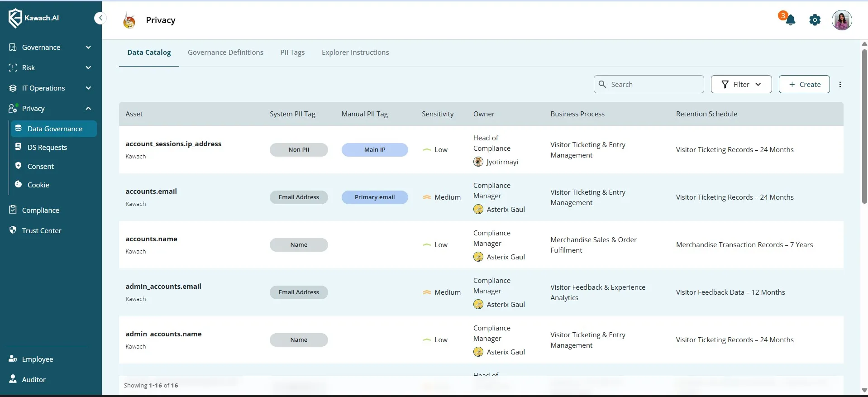
Task: Click the Auditor icon in sidebar
Action: pos(13,379)
